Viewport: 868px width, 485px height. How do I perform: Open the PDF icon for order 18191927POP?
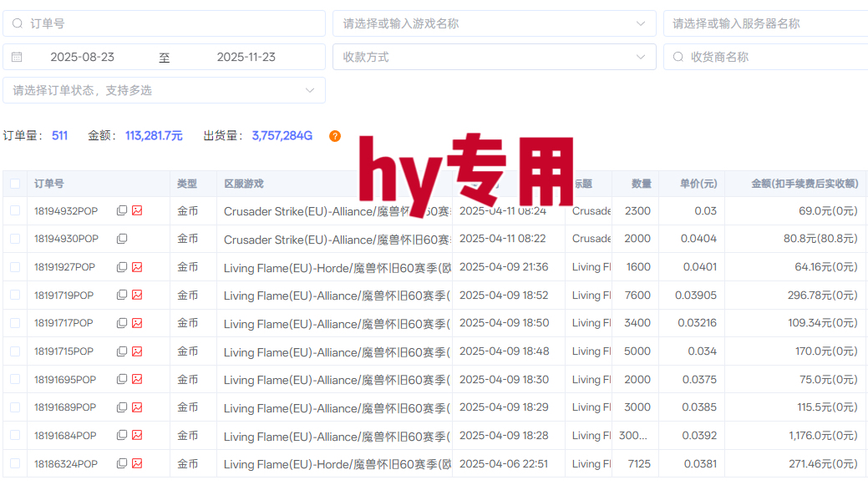click(135, 266)
